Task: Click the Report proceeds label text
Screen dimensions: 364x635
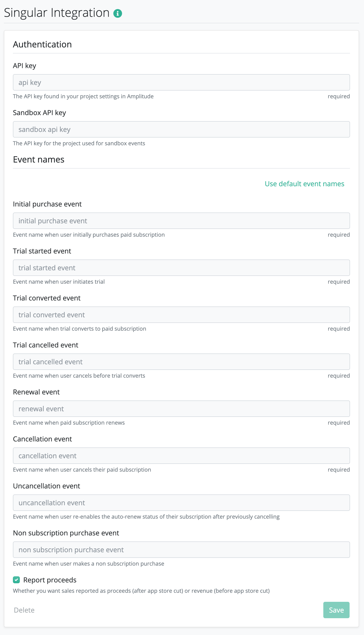Action: (50, 580)
